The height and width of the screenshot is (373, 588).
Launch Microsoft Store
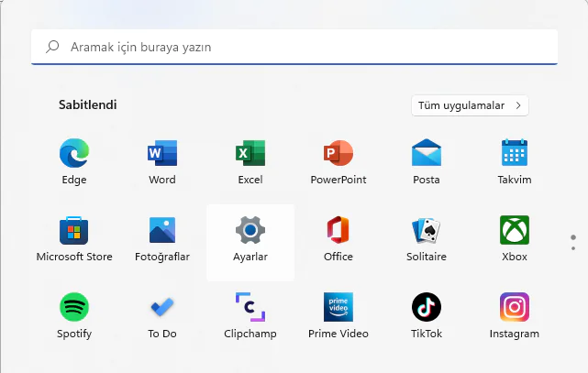[x=74, y=230]
